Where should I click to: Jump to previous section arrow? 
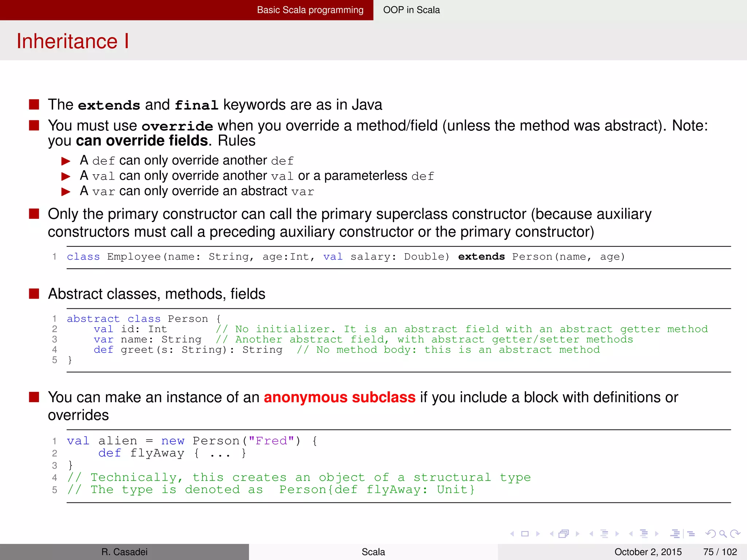click(x=631, y=534)
